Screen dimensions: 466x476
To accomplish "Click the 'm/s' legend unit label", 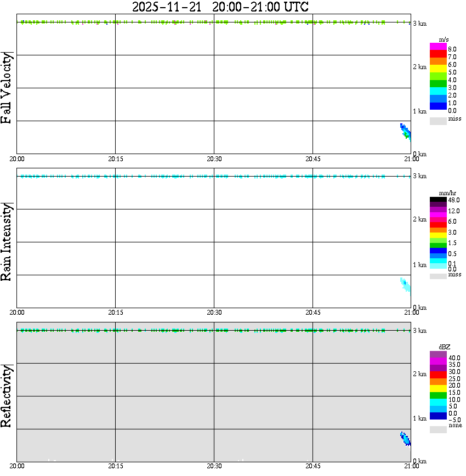I will pos(444,39).
